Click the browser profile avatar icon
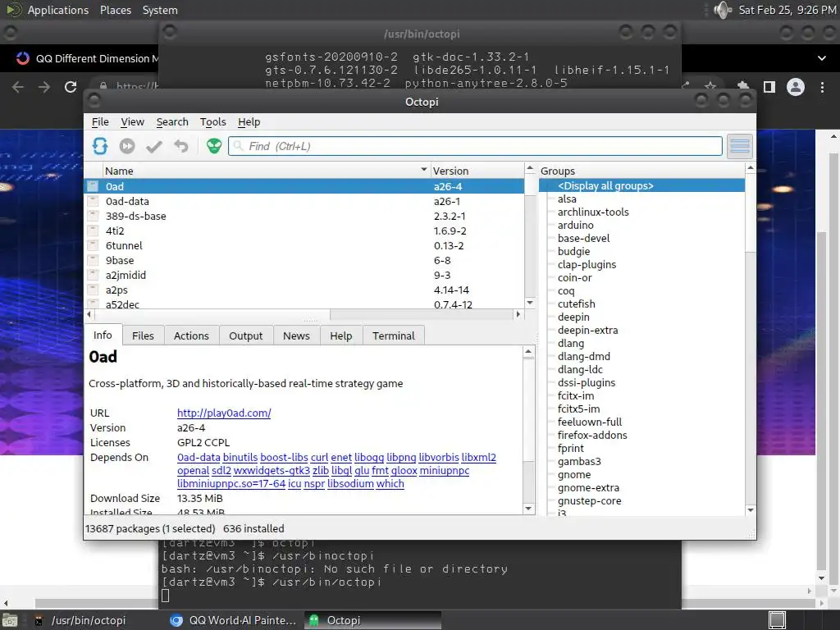 tap(796, 87)
